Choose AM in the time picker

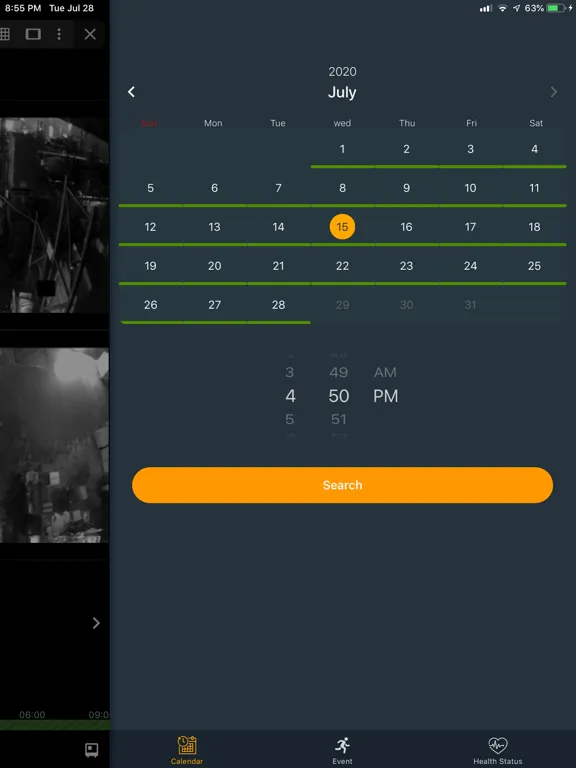[x=385, y=372]
